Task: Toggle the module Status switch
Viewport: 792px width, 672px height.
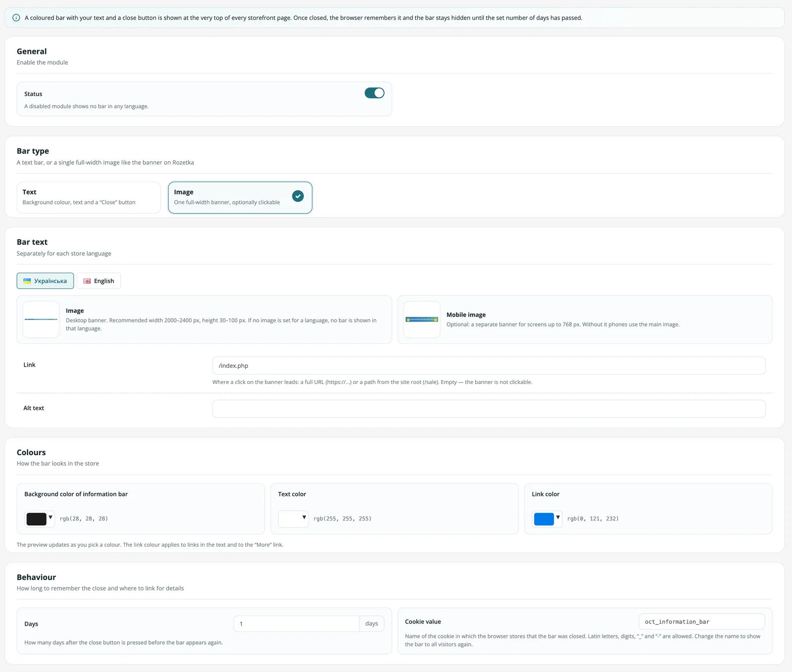Action: point(374,93)
